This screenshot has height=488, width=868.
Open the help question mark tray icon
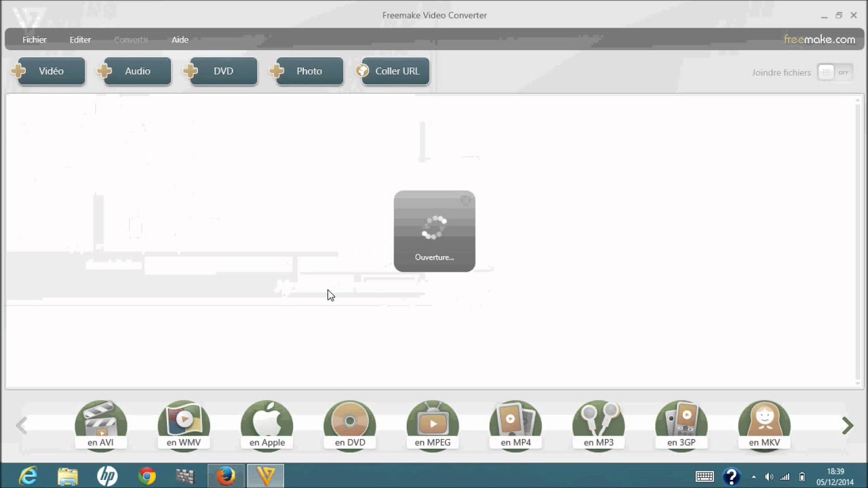coord(731,476)
